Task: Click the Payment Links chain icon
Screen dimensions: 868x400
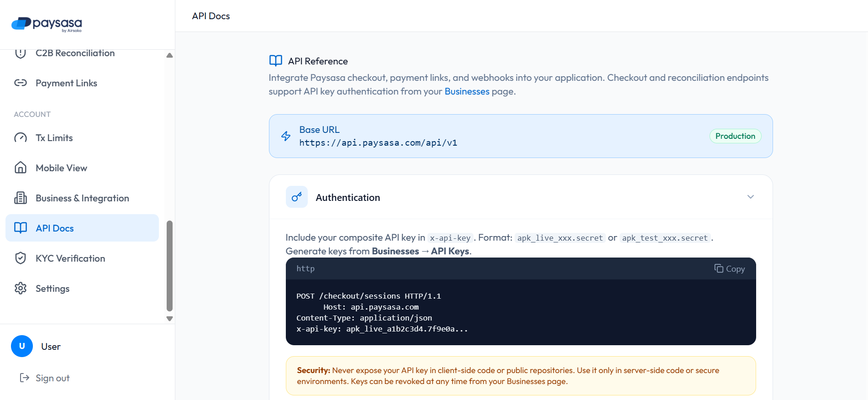Action: click(21, 83)
